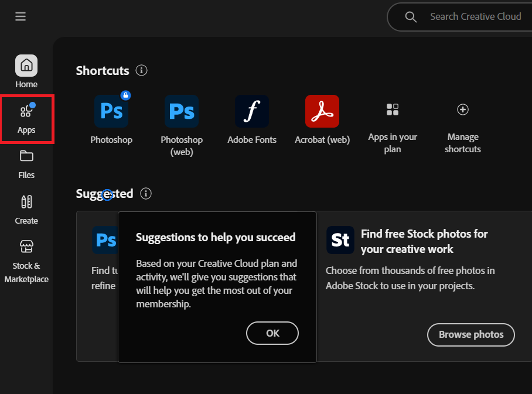
Task: Open the Apps section in sidebar
Action: 26,119
